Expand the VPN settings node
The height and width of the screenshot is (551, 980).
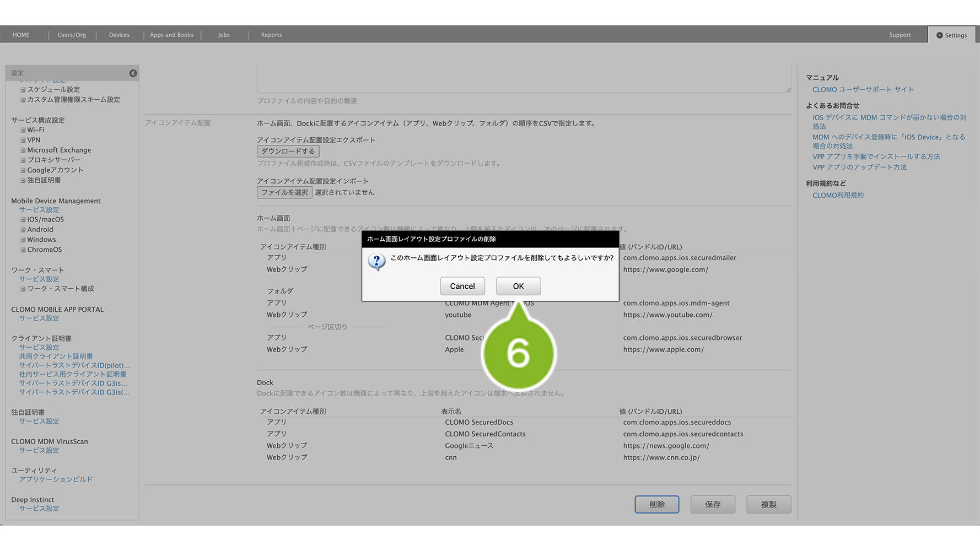(23, 141)
